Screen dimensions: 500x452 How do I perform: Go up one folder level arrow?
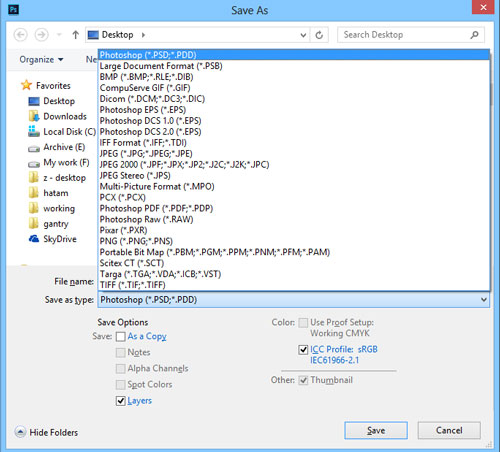(76, 35)
